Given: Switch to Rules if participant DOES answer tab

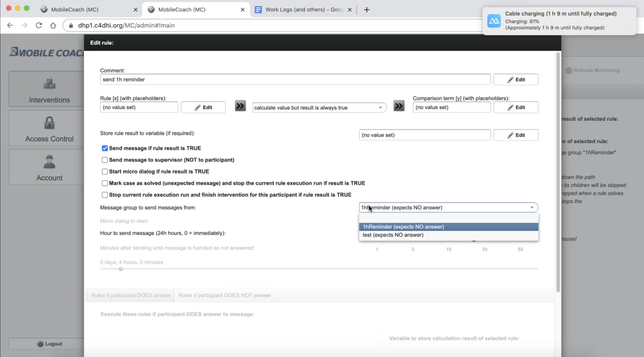Looking at the screenshot, I should (131, 294).
